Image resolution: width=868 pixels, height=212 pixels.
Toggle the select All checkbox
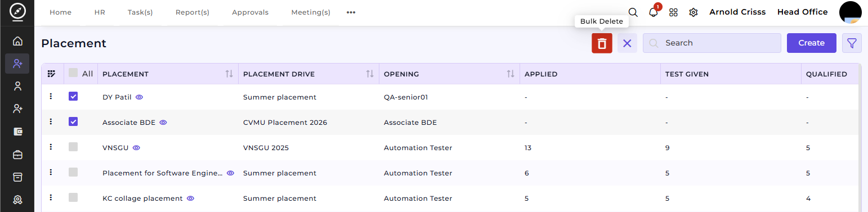click(x=73, y=73)
